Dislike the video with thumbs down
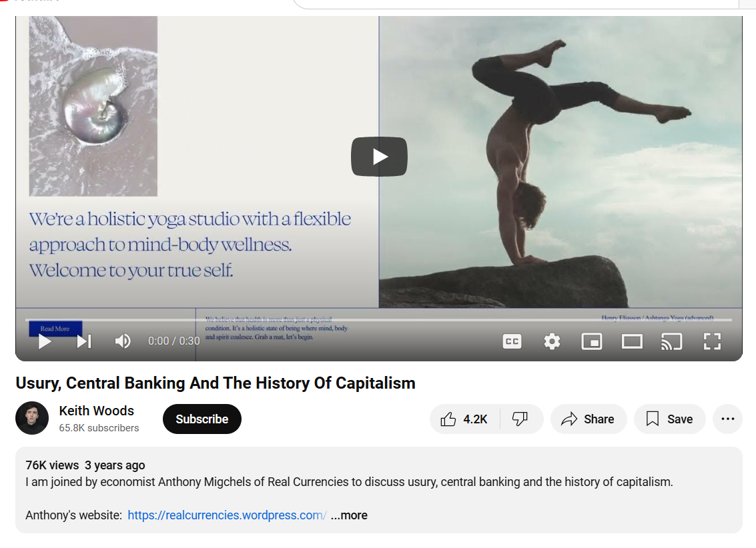 click(520, 419)
